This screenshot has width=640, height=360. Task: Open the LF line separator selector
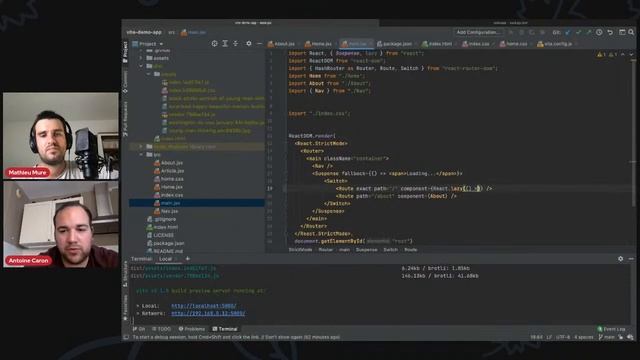click(549, 337)
